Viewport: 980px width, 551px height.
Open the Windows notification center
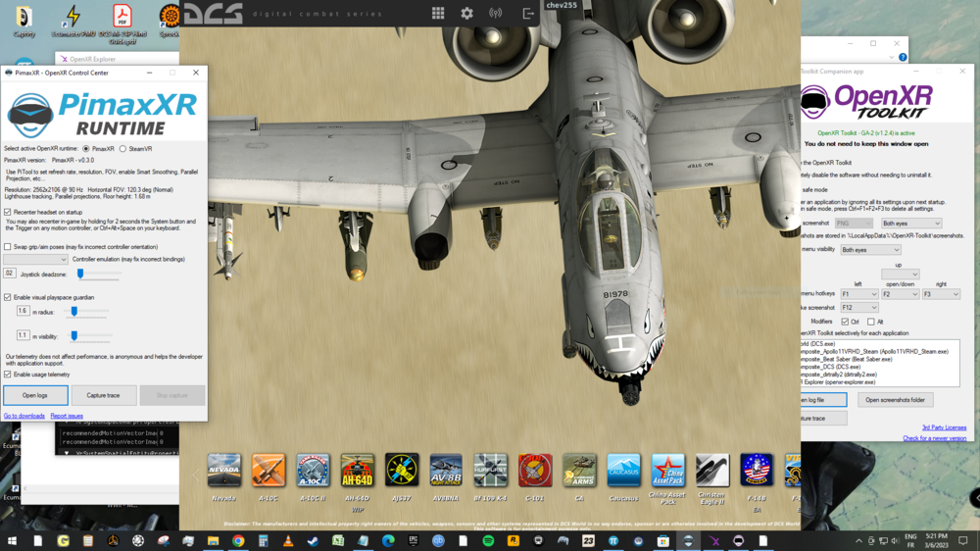point(963,541)
